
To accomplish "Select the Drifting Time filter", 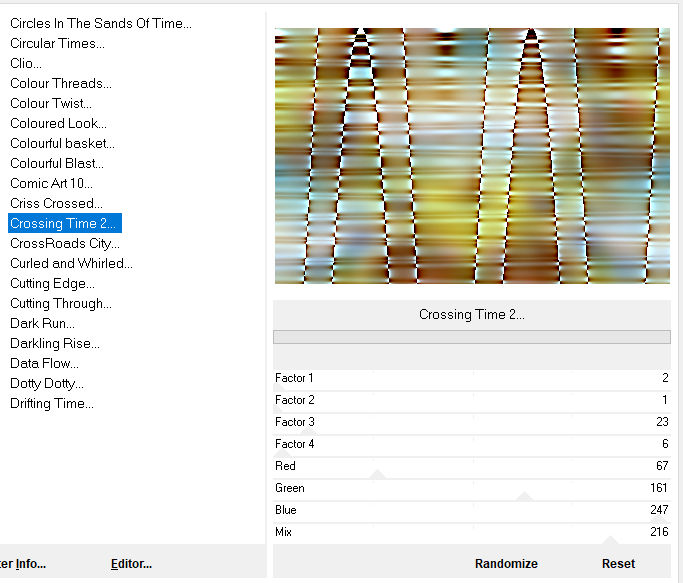I will pyautogui.click(x=52, y=403).
